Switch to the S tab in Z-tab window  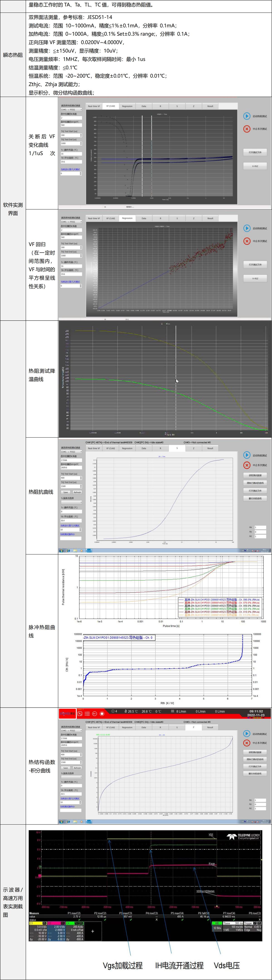[177, 727]
